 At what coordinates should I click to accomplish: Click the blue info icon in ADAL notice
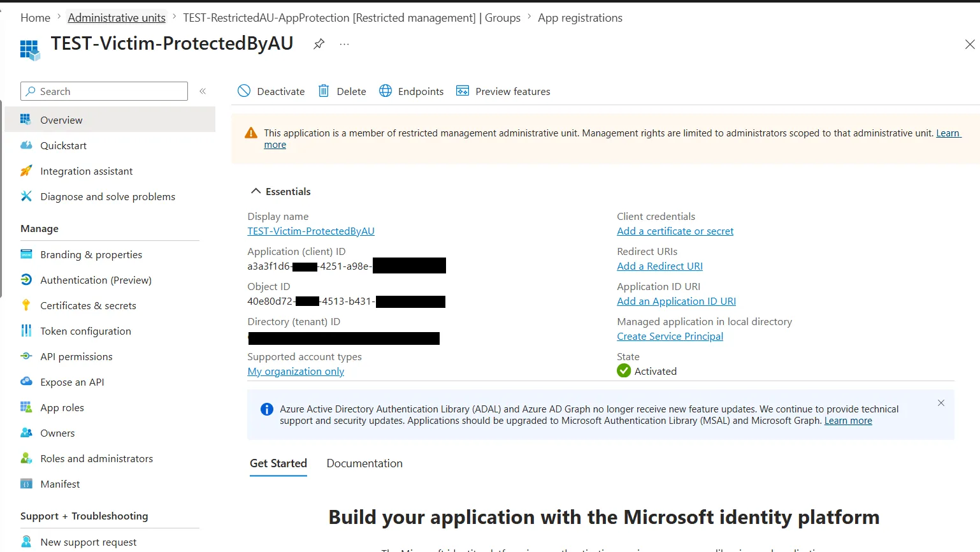[x=267, y=409]
